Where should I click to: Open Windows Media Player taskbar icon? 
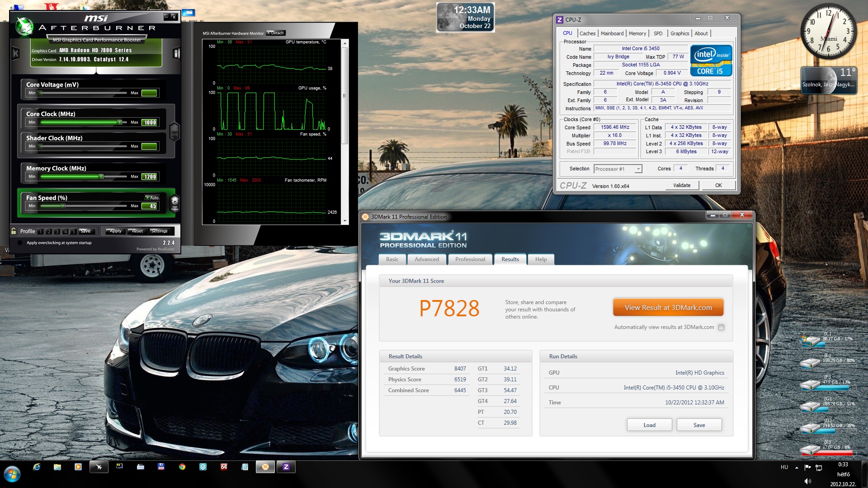78,467
